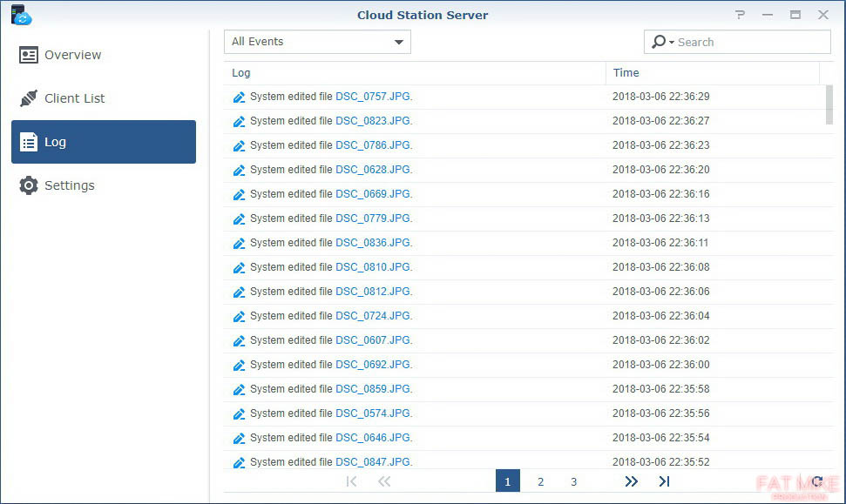This screenshot has width=846, height=504.
Task: Click the Client List plug icon
Action: [x=29, y=98]
